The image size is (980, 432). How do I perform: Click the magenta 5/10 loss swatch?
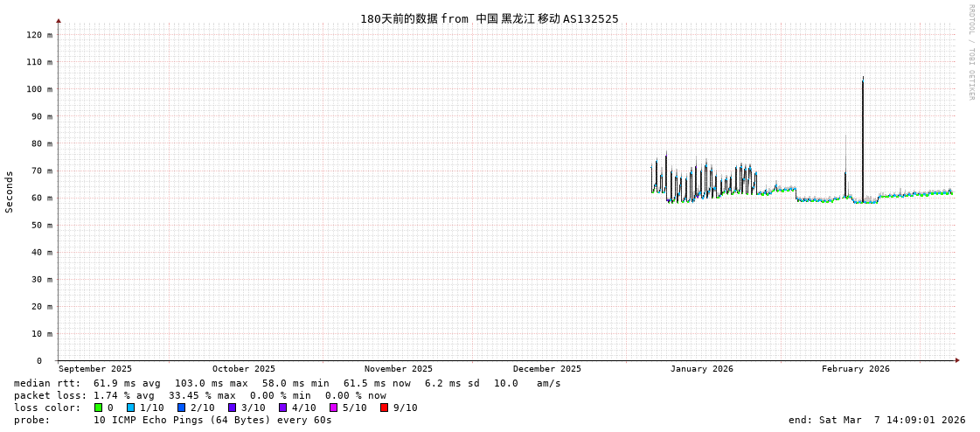[x=333, y=408]
